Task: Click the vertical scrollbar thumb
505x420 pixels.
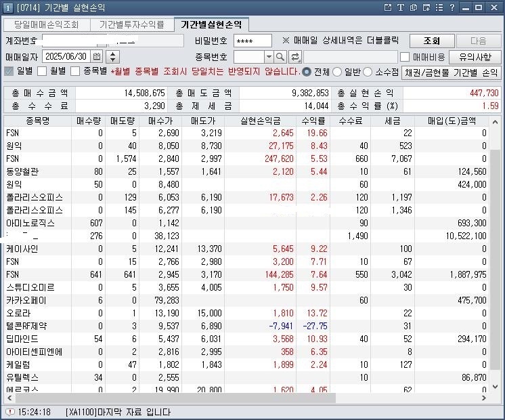Action: coord(496,260)
